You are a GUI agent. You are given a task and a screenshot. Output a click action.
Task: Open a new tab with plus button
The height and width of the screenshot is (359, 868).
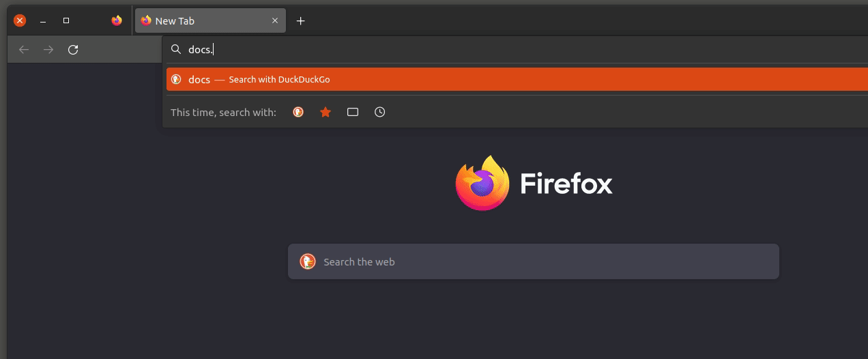click(x=300, y=20)
